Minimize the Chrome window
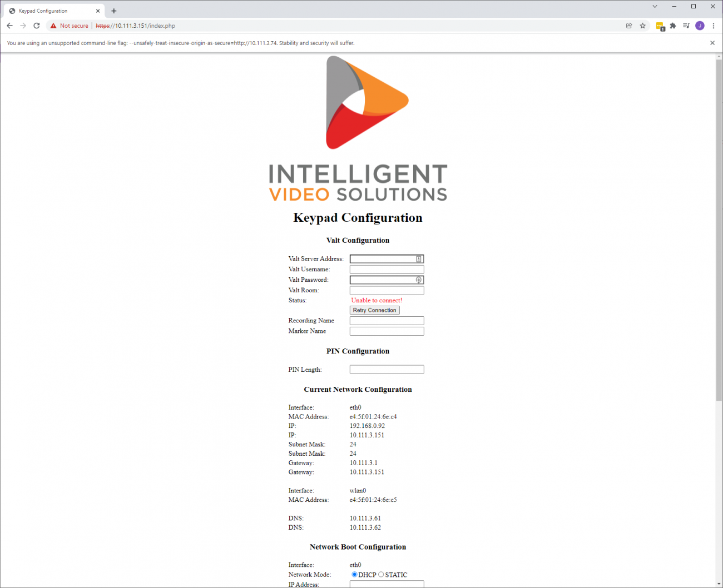723x588 pixels. 674,7
